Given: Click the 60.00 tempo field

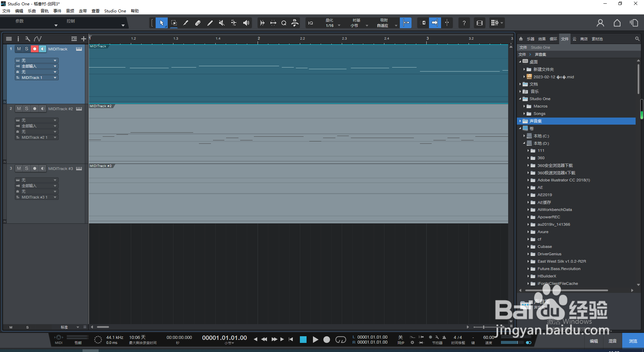Looking at the screenshot, I should click(488, 337).
